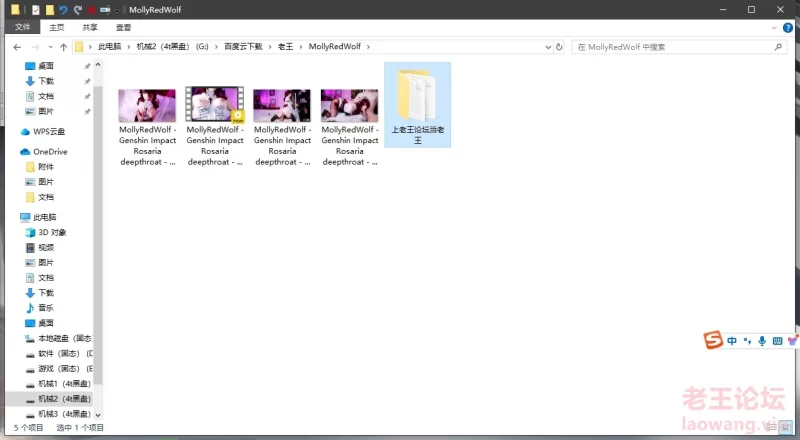Viewport: 800px width, 440px height.
Task: Switch to the 主页 ribbon tab
Action: coord(57,27)
